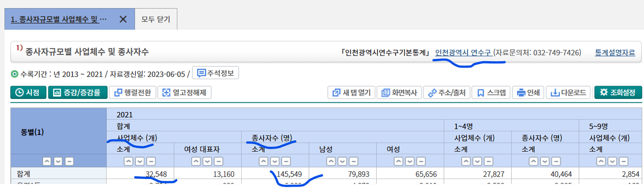644x188 pixels.
Task: Clear sort on 합계 사업체수 소계 column
Action: pyautogui.click(x=151, y=161)
